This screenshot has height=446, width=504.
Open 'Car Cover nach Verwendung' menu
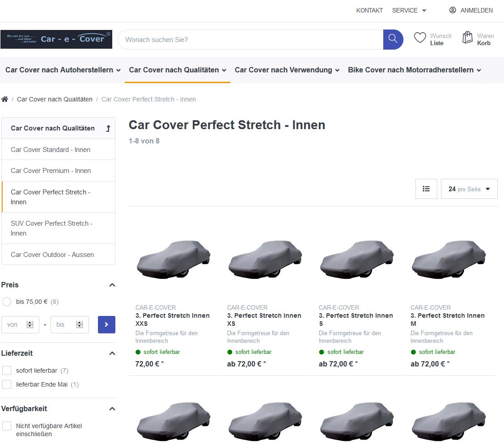pyautogui.click(x=287, y=70)
